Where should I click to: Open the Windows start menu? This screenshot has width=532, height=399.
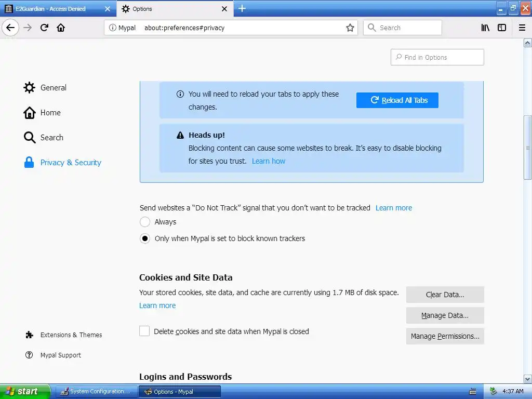click(25, 391)
